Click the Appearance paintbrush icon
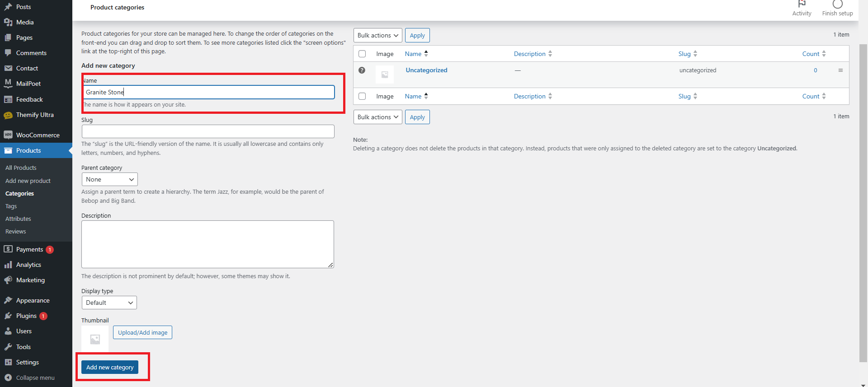 point(8,300)
